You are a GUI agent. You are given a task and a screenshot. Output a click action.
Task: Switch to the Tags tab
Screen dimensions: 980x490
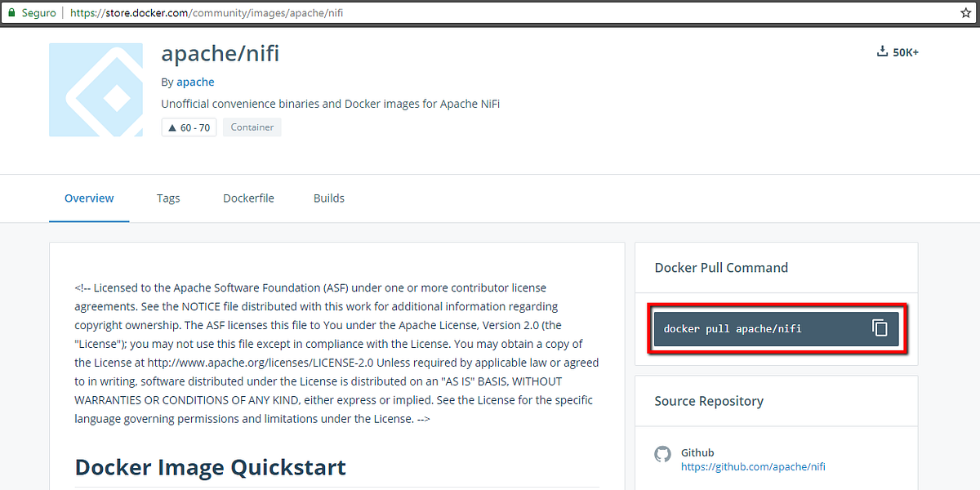pyautogui.click(x=168, y=198)
